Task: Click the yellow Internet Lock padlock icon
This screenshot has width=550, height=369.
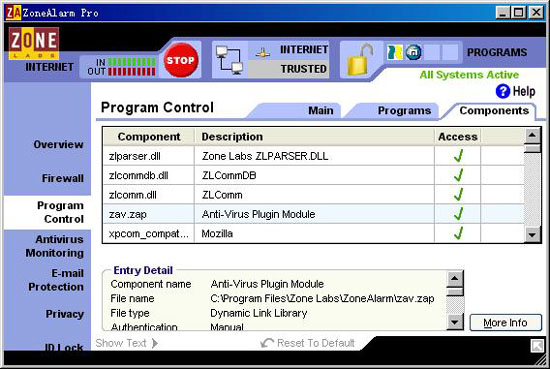Action: point(360,60)
